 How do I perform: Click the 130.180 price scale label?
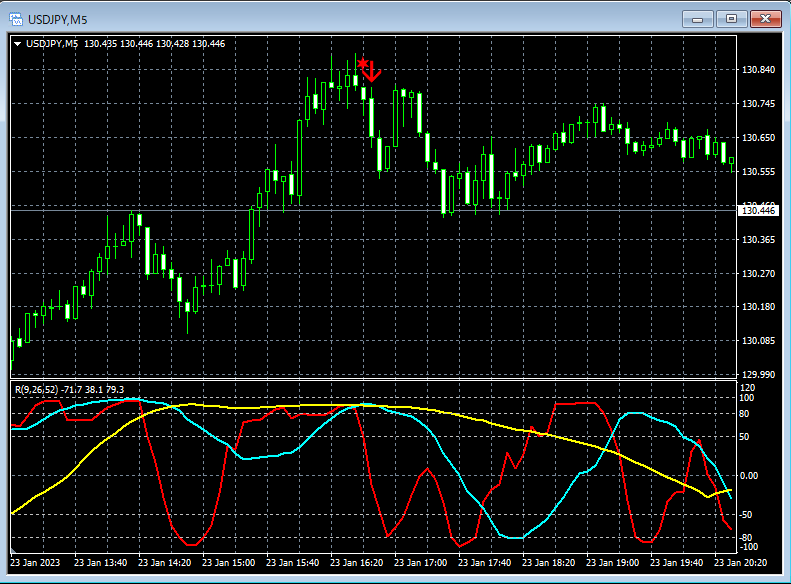click(x=758, y=307)
